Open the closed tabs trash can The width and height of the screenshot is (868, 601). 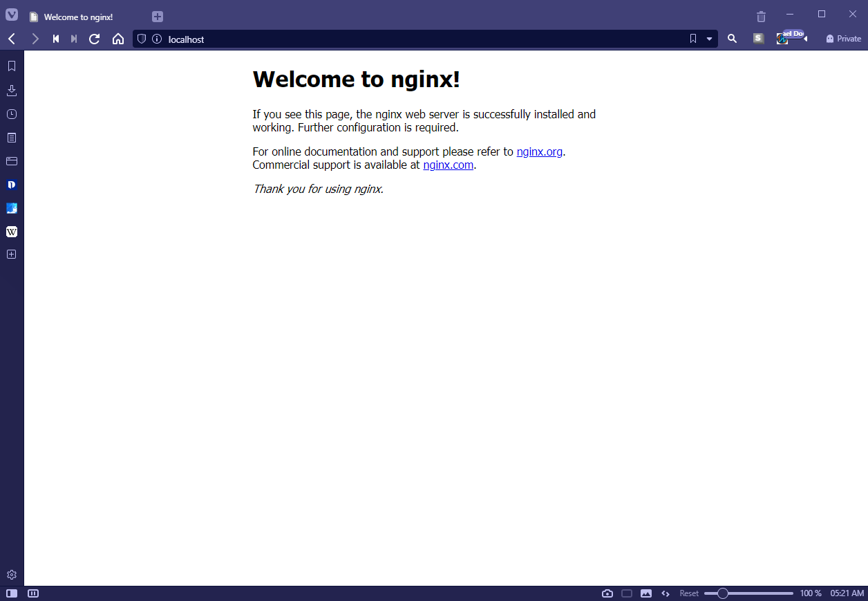click(x=761, y=17)
